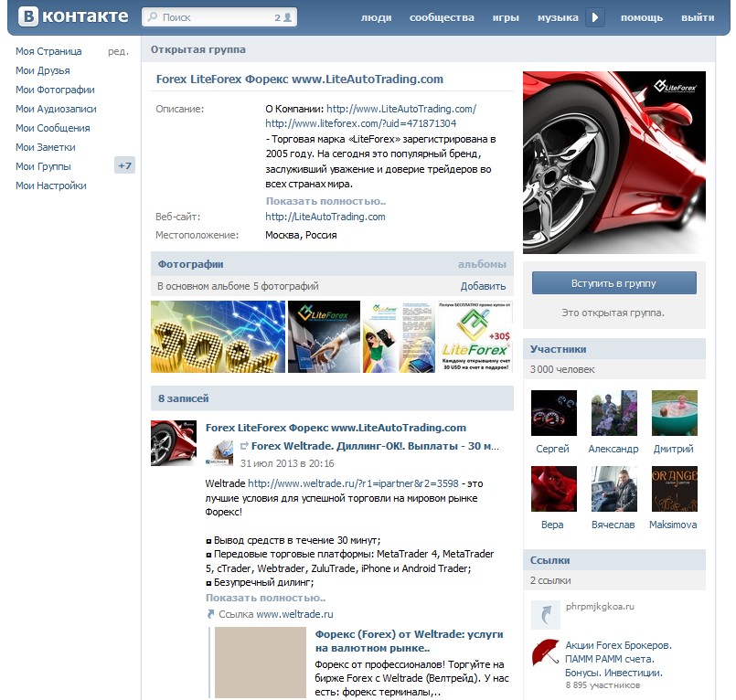Open the Участники members header
The width and height of the screenshot is (736, 700).
[x=558, y=349]
